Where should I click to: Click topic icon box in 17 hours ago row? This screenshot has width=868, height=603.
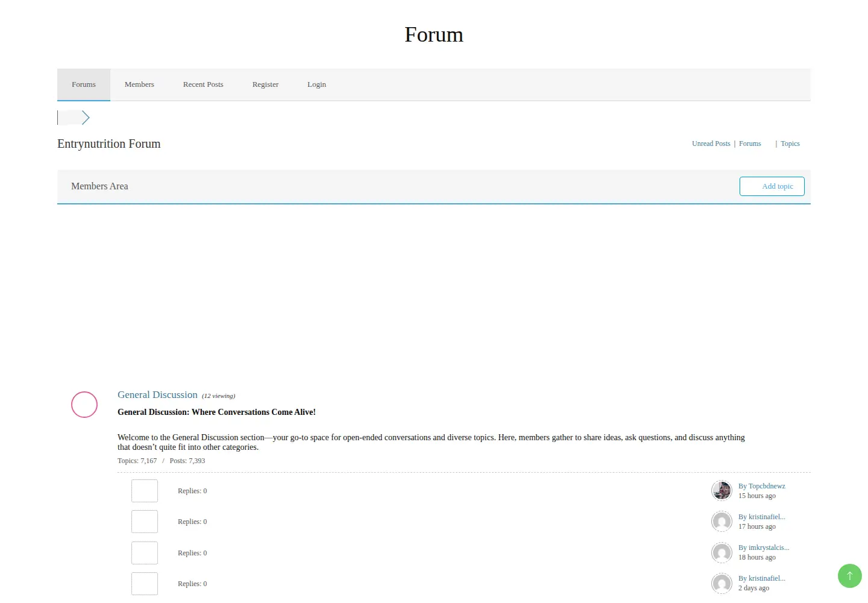(x=145, y=522)
